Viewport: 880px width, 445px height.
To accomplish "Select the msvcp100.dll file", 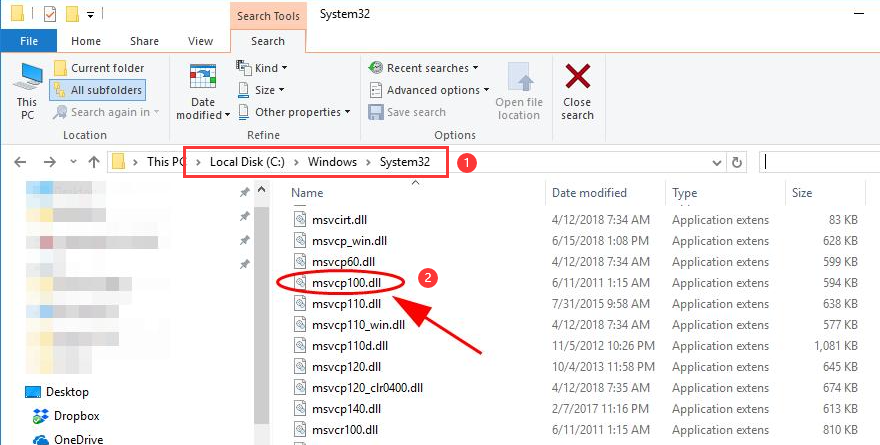I will [346, 283].
